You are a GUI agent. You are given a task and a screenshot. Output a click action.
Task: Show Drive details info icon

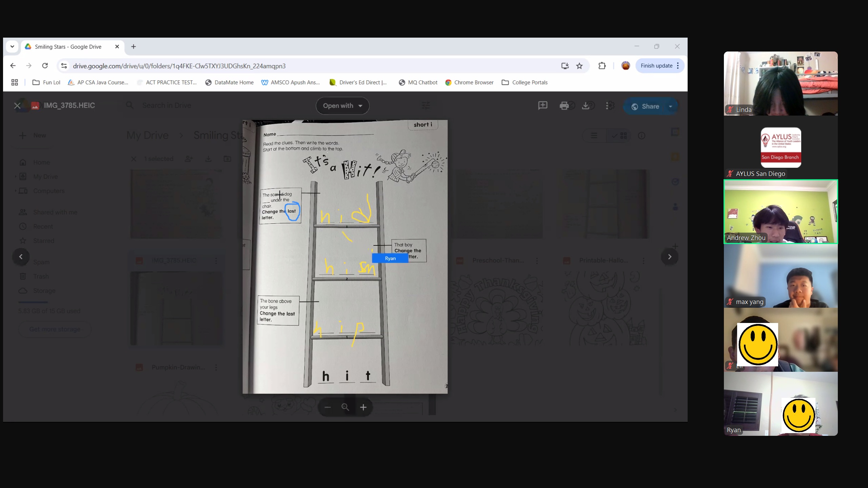click(642, 136)
